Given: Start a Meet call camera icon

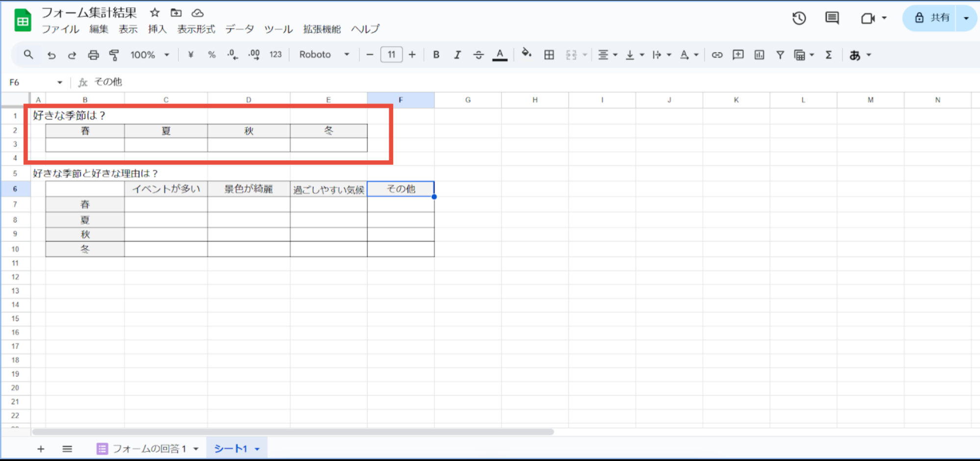Looking at the screenshot, I should click(868, 18).
